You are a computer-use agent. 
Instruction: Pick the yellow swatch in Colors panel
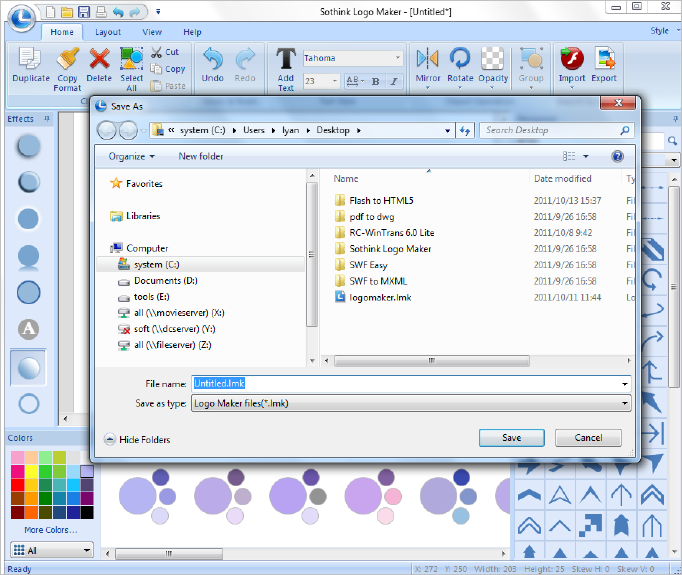(x=32, y=471)
